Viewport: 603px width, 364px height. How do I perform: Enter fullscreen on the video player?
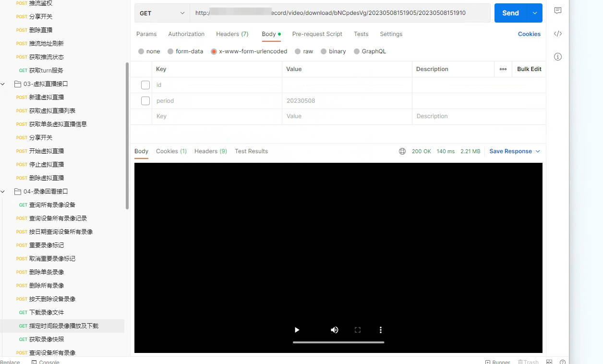click(x=358, y=330)
